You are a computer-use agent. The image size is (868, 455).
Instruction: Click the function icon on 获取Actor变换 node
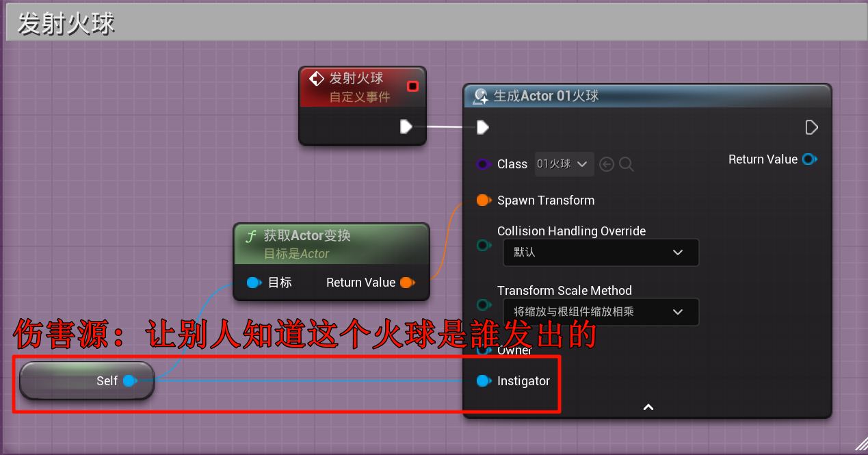[251, 236]
